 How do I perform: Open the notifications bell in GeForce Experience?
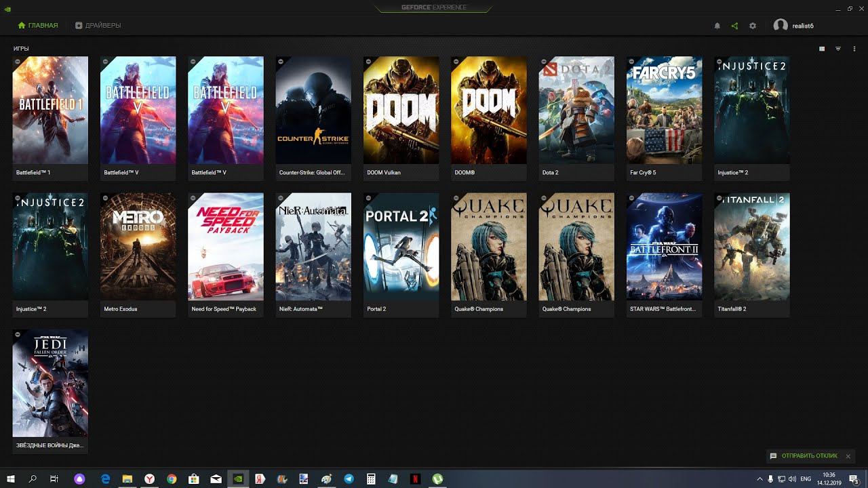point(717,26)
